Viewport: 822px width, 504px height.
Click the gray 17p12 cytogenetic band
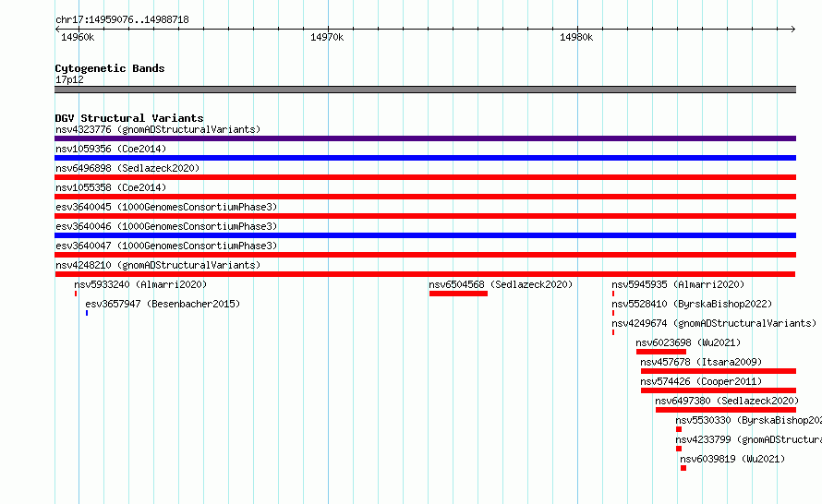tap(425, 90)
